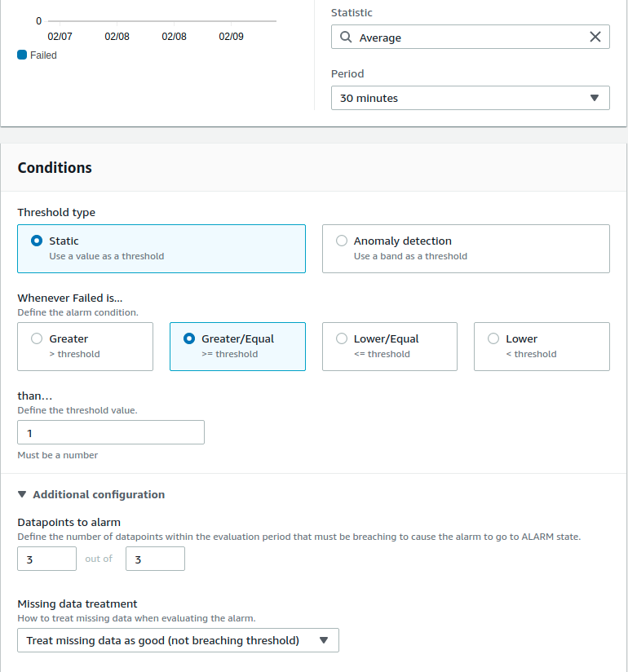Open the Missing data treatment dropdown
This screenshot has height=672, width=628.
178,640
